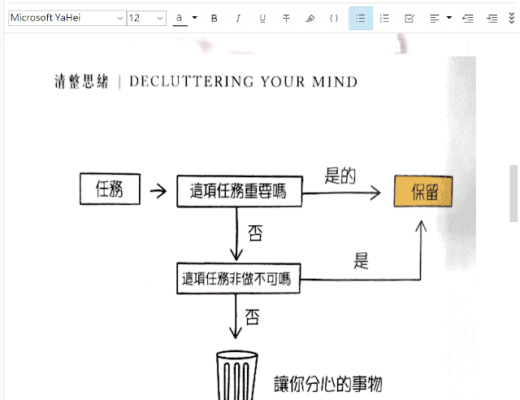Decrease indent of paragraph
Screen dimensions: 520x400
tap(468, 18)
